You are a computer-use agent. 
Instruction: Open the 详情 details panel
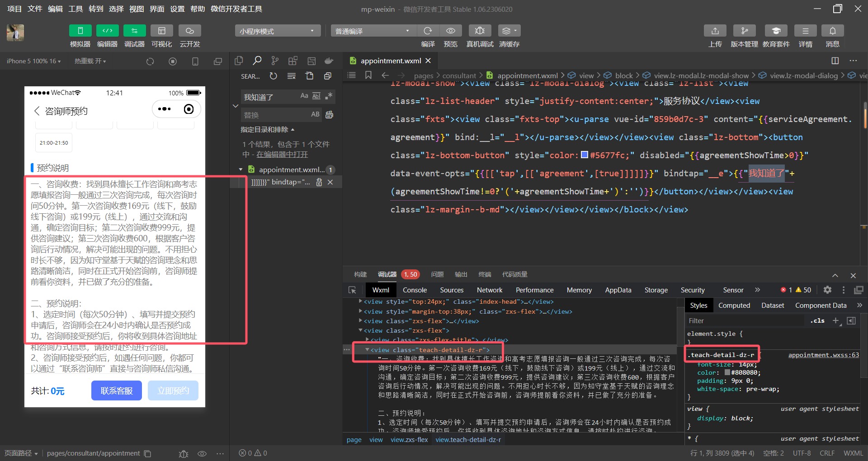click(805, 31)
